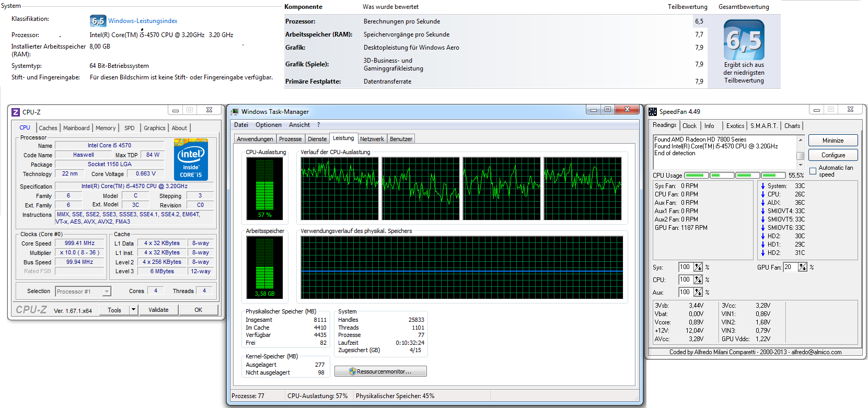Open the Windows-Leistungsindex link
868x408 pixels.
pyautogui.click(x=143, y=21)
